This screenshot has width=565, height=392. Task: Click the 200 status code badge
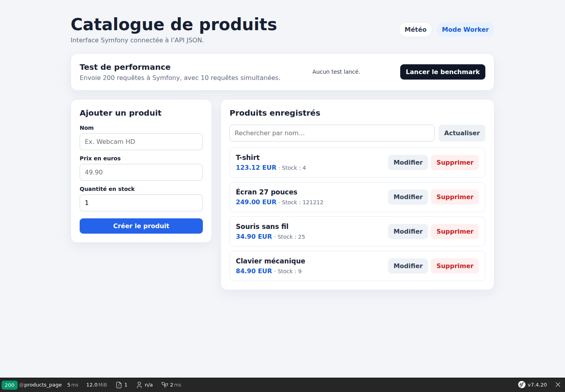click(9, 385)
